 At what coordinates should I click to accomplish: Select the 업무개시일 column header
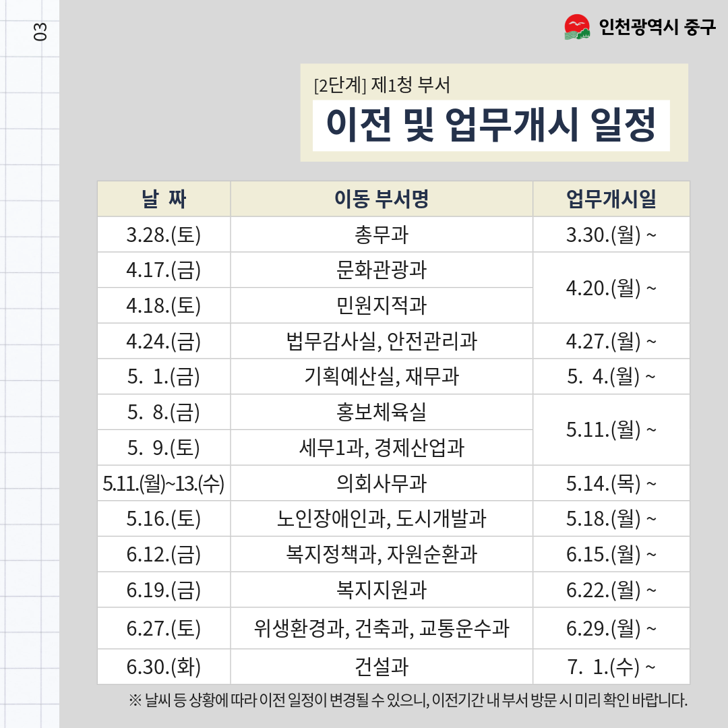(611, 199)
